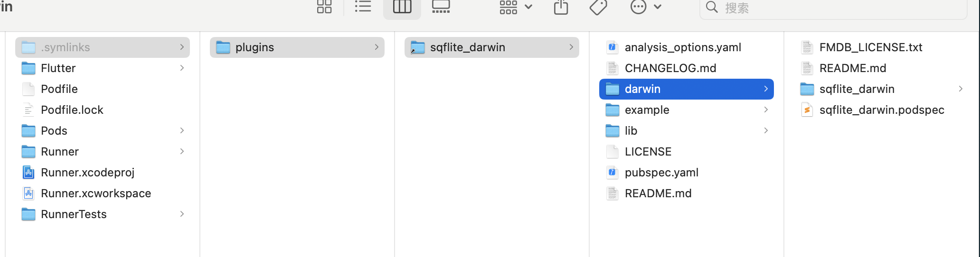The width and height of the screenshot is (980, 257).
Task: Click the CHANGELOG.md file icon
Action: pos(612,68)
